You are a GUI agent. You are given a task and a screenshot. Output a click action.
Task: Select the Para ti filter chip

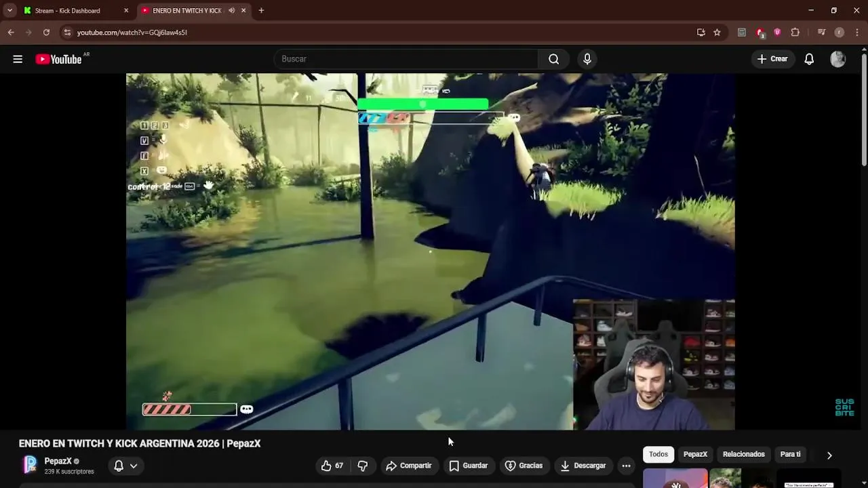(790, 454)
